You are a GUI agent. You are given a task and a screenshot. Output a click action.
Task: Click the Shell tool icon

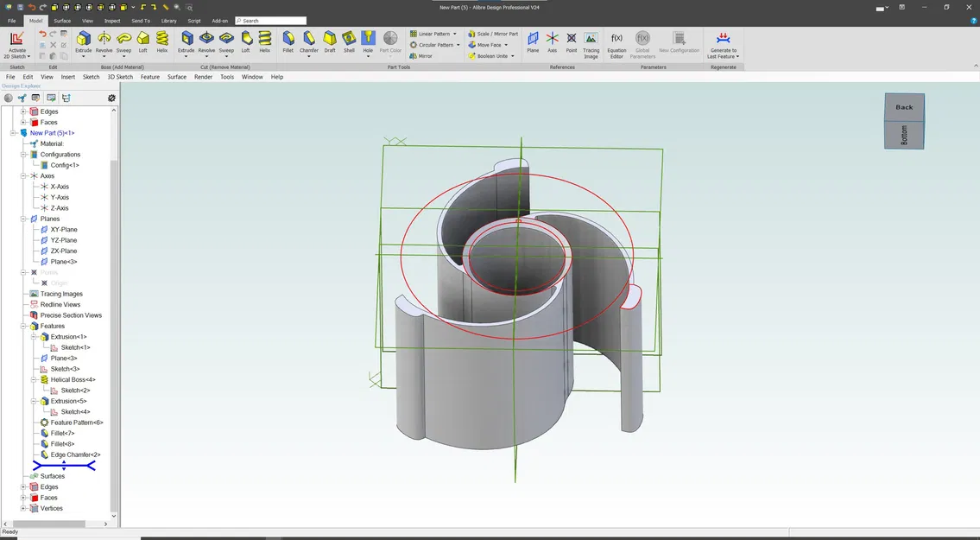coord(349,39)
